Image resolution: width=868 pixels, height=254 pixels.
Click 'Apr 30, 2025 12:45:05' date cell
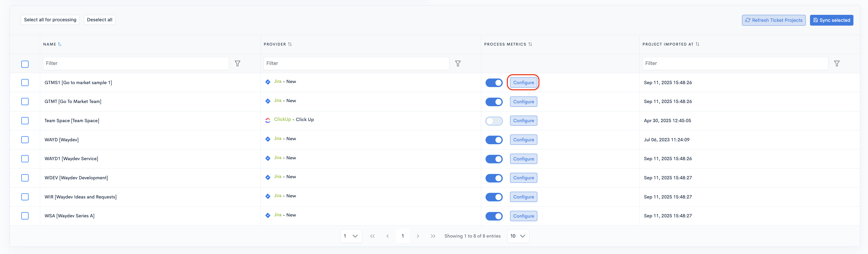click(x=667, y=121)
